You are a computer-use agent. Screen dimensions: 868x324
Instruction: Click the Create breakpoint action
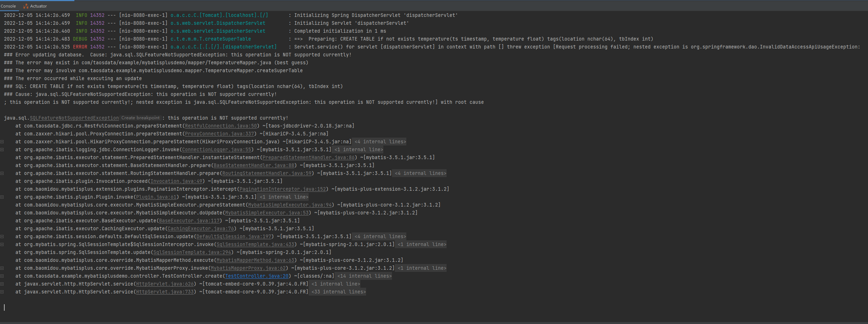click(x=140, y=117)
